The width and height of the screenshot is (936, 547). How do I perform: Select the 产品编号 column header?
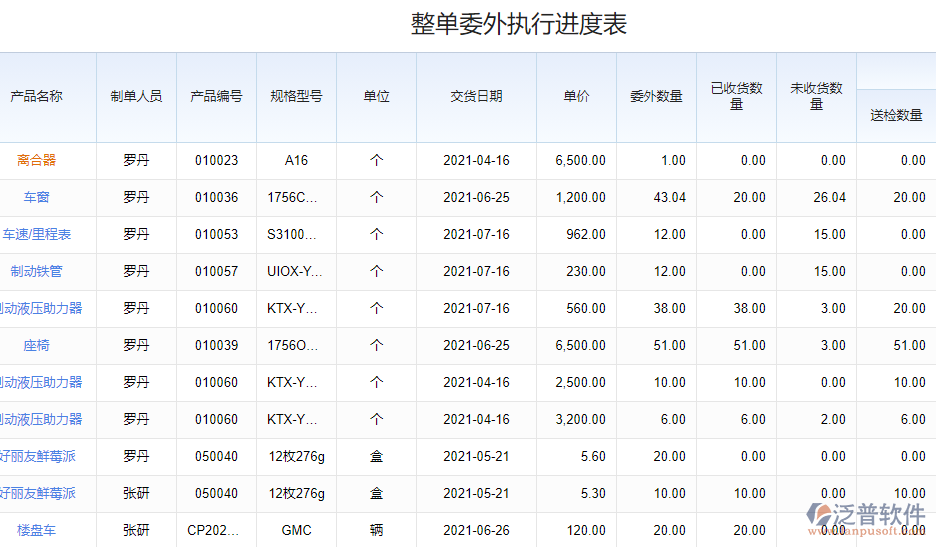click(216, 96)
